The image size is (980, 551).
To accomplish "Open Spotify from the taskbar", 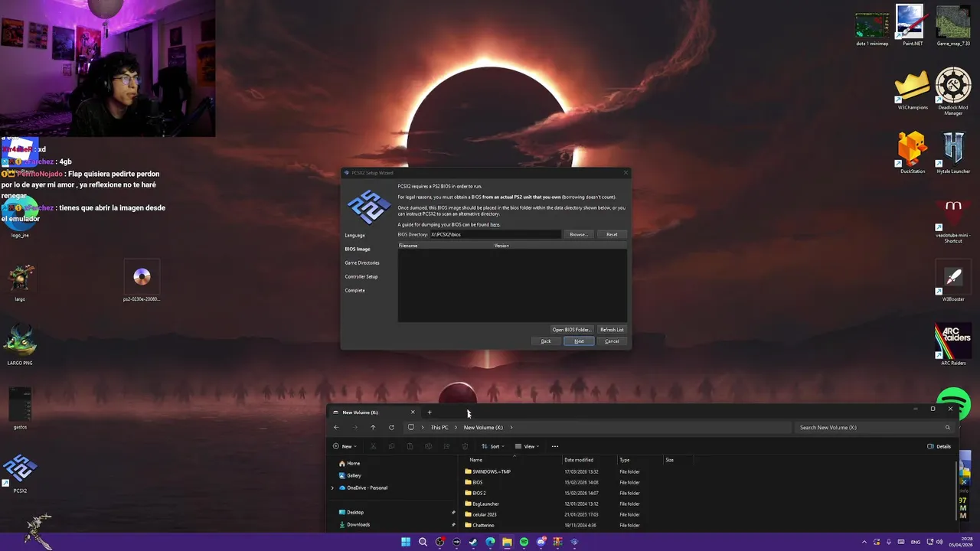I will point(524,542).
